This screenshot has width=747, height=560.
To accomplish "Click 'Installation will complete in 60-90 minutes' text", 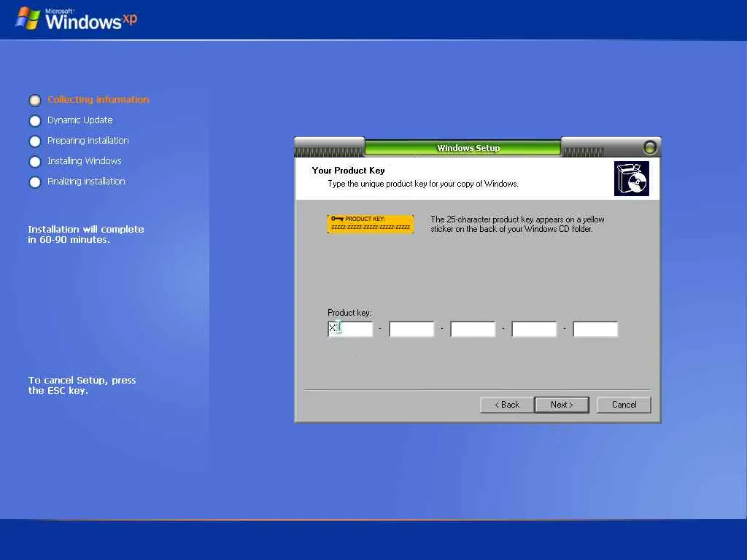I will coord(86,234).
